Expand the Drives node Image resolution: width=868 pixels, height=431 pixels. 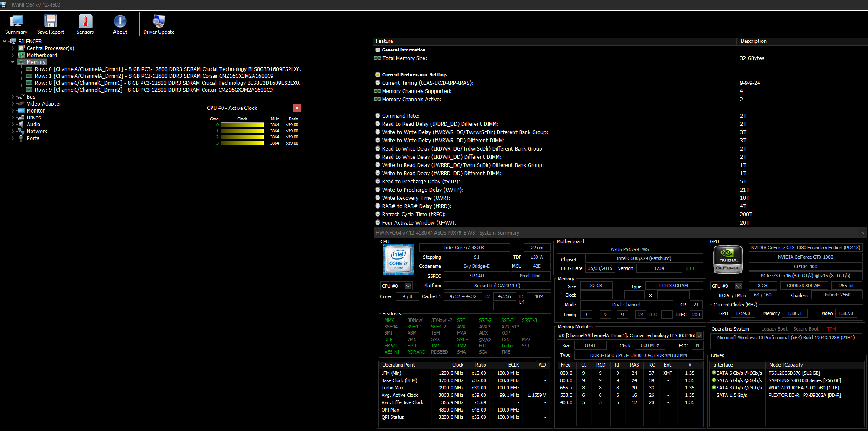click(13, 118)
